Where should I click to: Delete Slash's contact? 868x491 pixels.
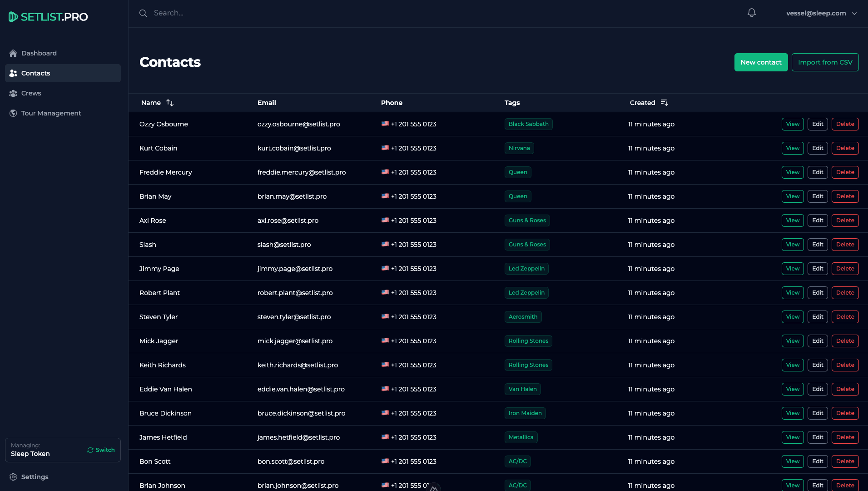coord(845,245)
